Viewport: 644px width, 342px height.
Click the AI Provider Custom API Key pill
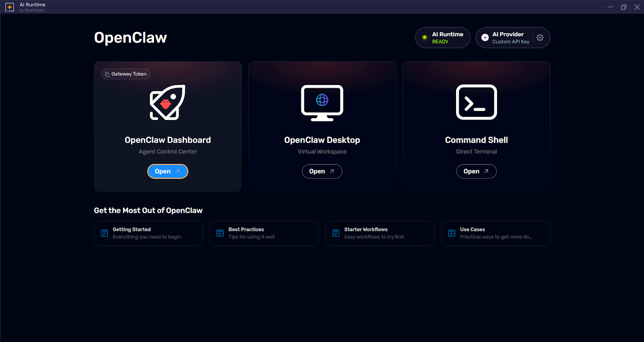(x=512, y=37)
